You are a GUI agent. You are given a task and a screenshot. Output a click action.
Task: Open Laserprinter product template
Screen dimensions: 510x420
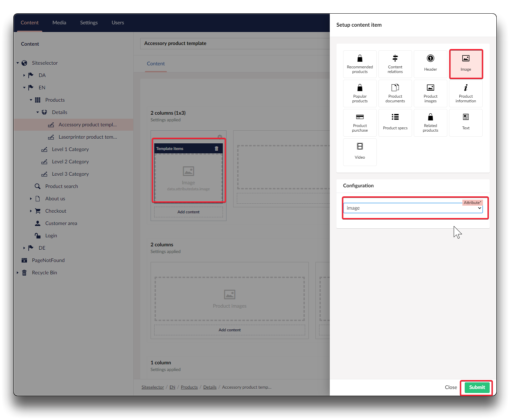click(x=88, y=137)
